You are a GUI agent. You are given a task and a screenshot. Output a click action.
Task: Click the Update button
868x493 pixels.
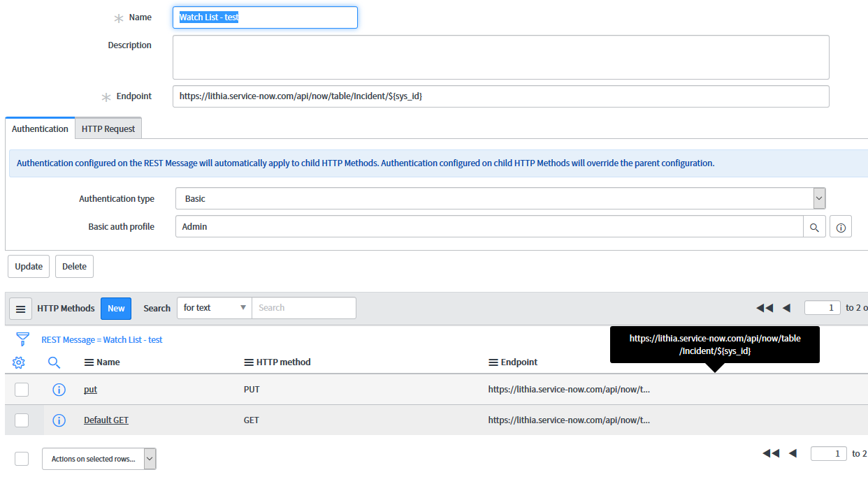(29, 267)
